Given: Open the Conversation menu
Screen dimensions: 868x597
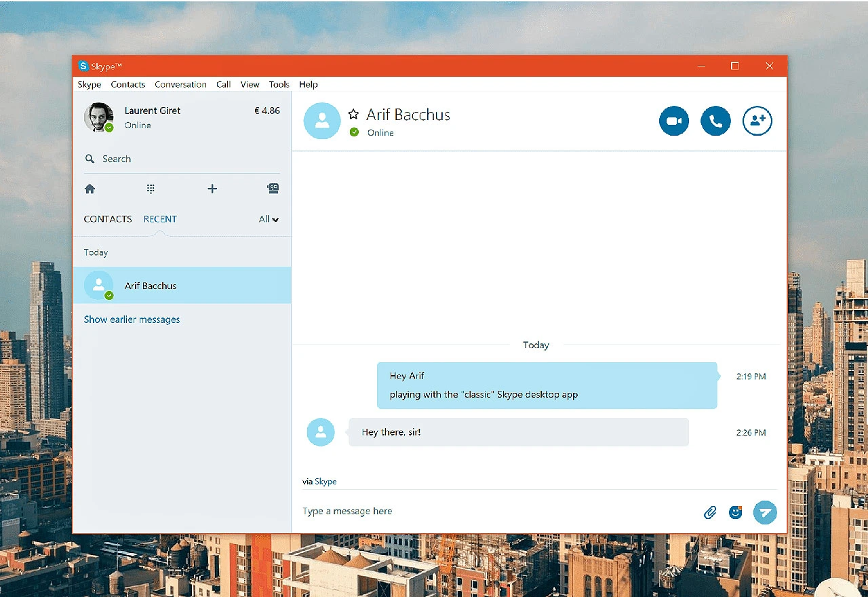Looking at the screenshot, I should pyautogui.click(x=180, y=85).
